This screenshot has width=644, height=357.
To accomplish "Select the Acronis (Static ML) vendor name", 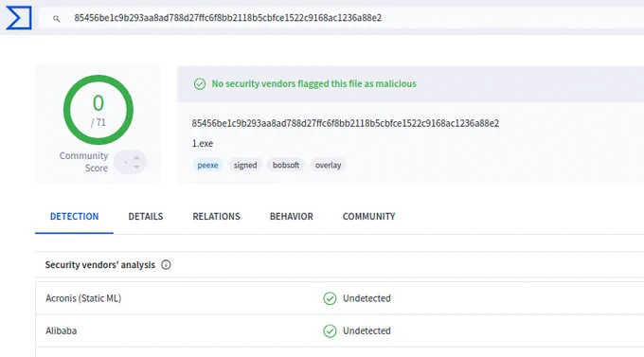I will pos(83,298).
